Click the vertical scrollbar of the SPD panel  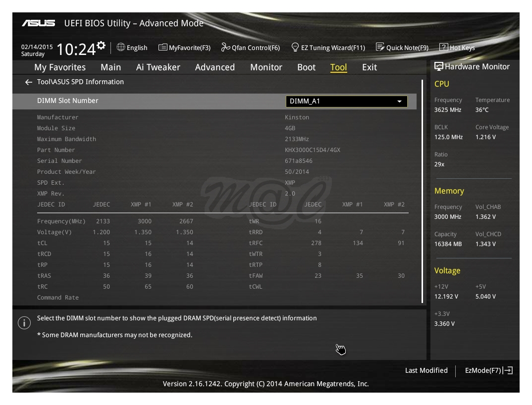tap(422, 191)
